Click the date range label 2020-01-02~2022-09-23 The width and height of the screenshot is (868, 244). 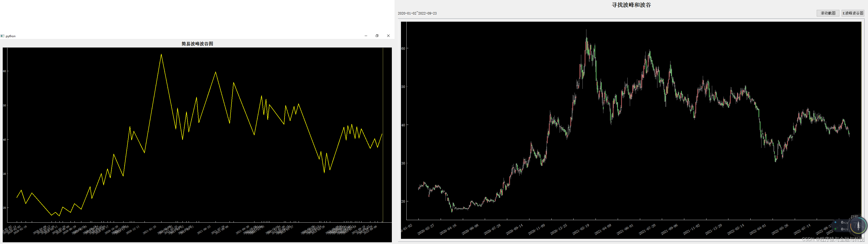[417, 14]
